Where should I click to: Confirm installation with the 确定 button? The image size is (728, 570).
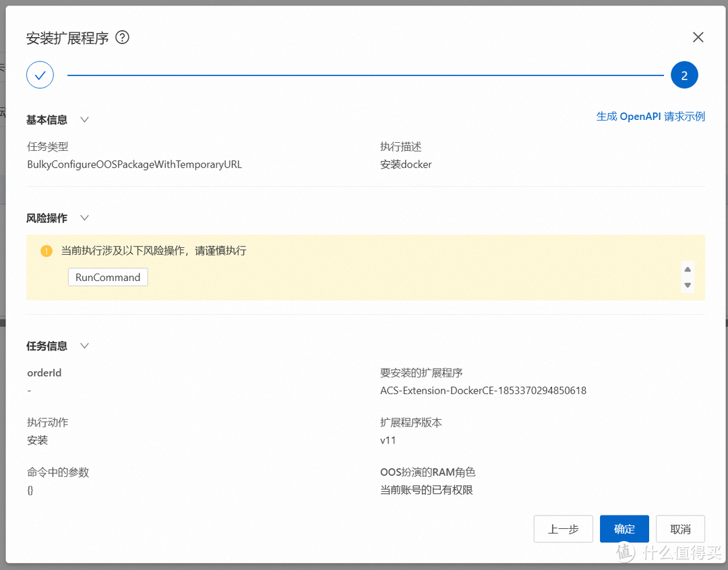click(624, 530)
